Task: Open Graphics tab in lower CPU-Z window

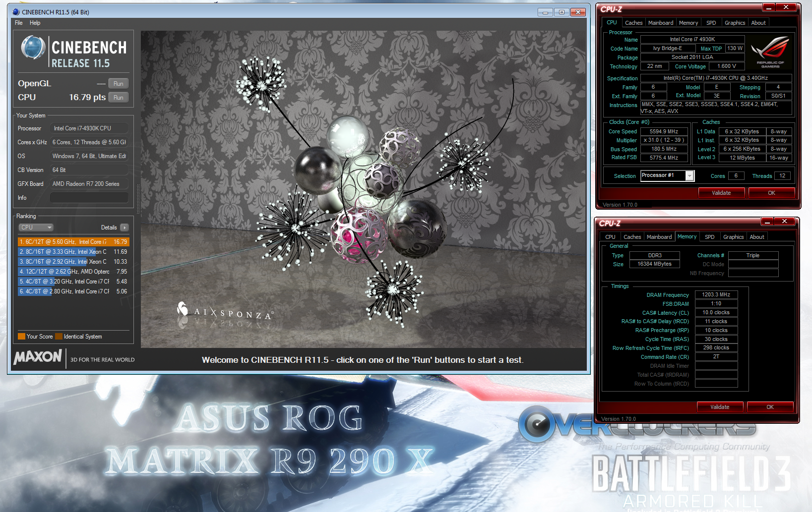Action: [x=733, y=237]
